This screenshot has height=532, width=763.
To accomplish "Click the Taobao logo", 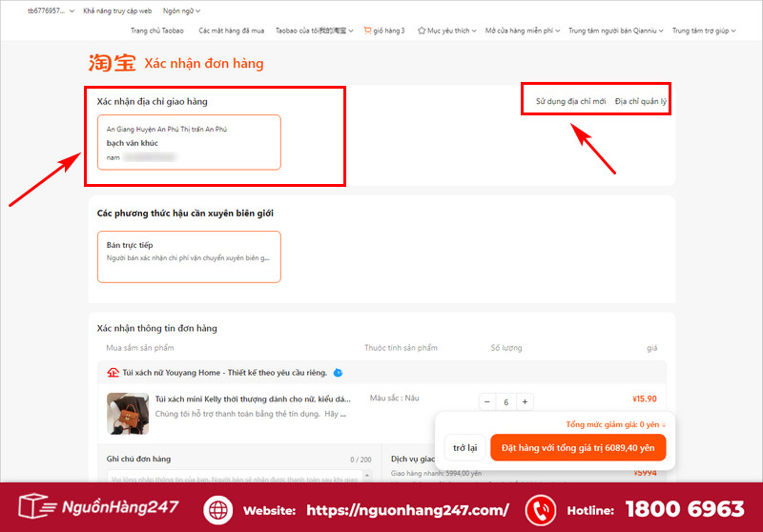I will pos(112,64).
